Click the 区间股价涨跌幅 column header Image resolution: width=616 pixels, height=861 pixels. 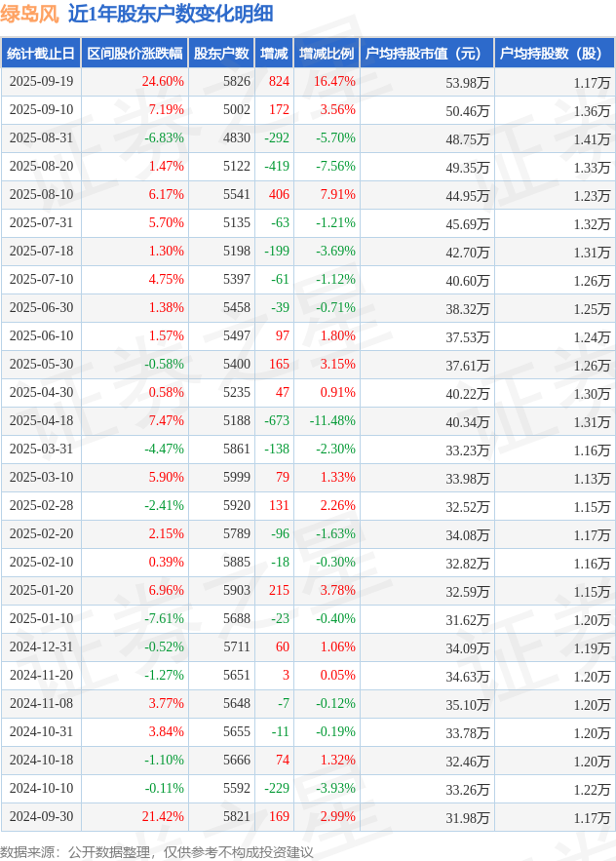[x=135, y=54]
